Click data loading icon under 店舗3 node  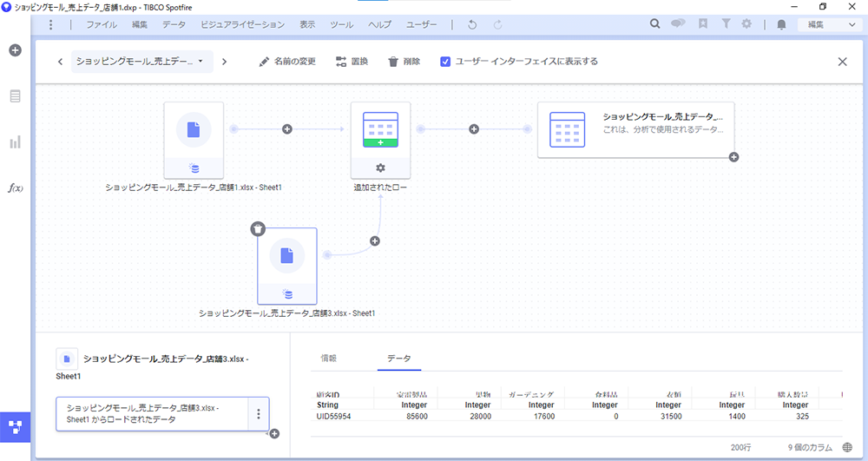(286, 294)
